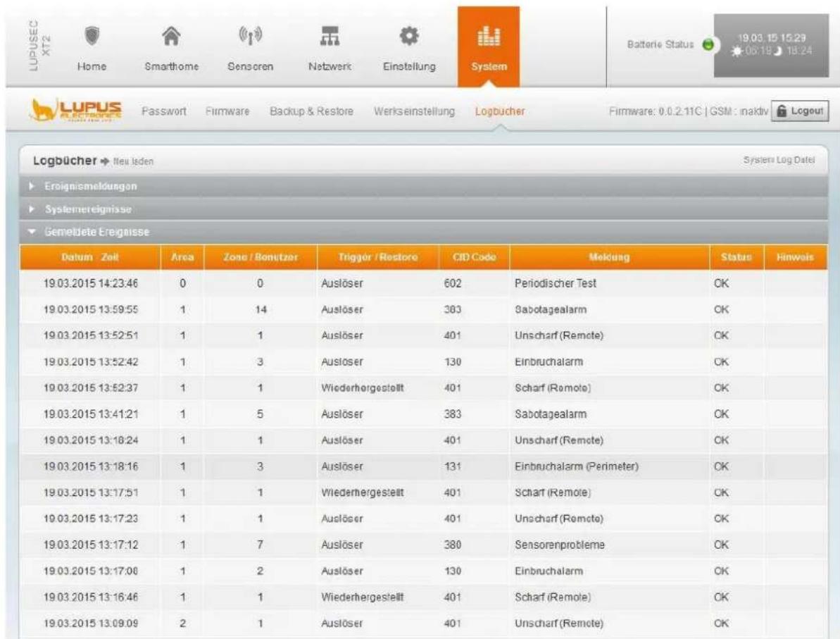Open the Passwort tab
The image size is (840, 639).
[x=164, y=111]
